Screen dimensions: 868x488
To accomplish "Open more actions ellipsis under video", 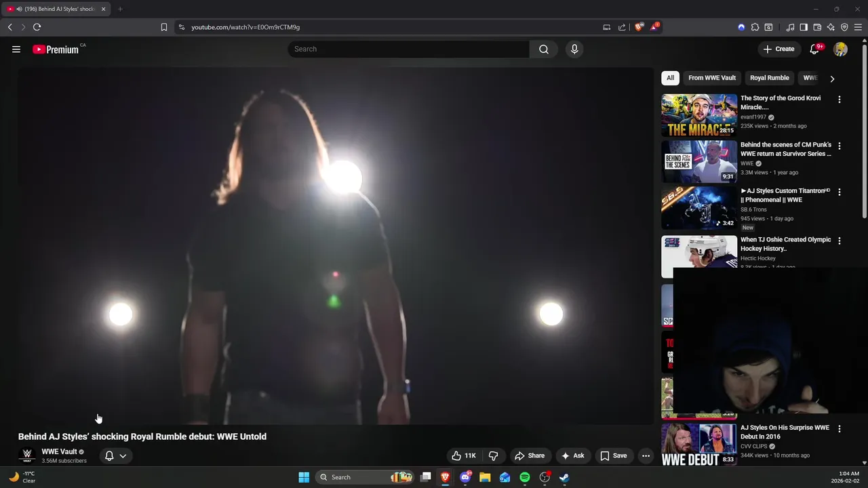I will [646, 455].
